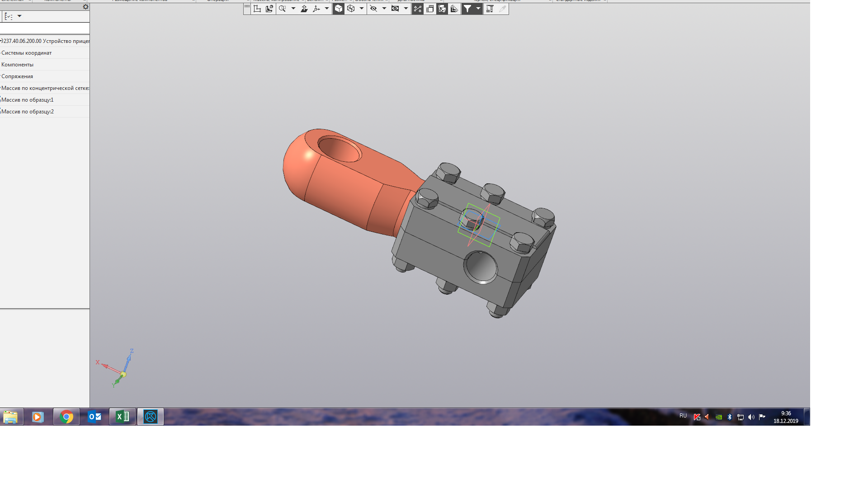The image size is (868, 488).
Task: Open the tree panel gear settings
Action: point(86,7)
